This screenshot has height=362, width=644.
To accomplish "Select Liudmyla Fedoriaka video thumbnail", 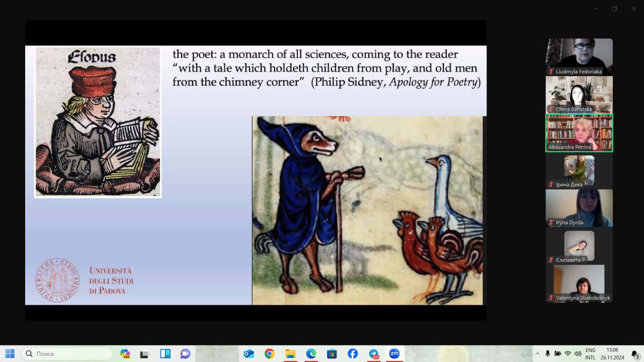I will pos(579,57).
